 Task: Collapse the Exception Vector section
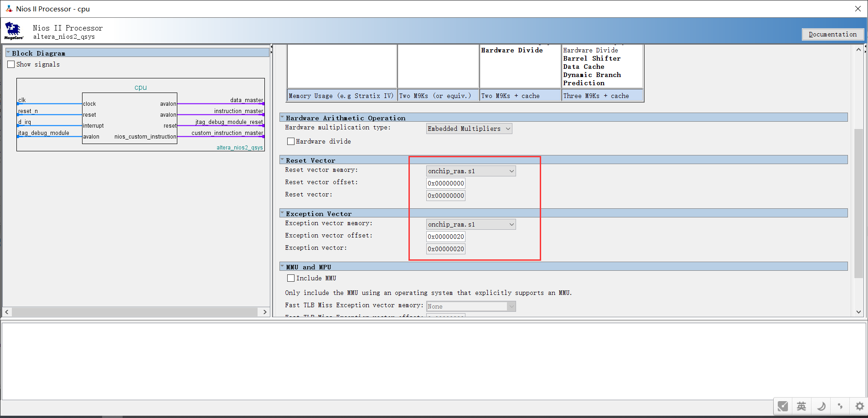[282, 213]
